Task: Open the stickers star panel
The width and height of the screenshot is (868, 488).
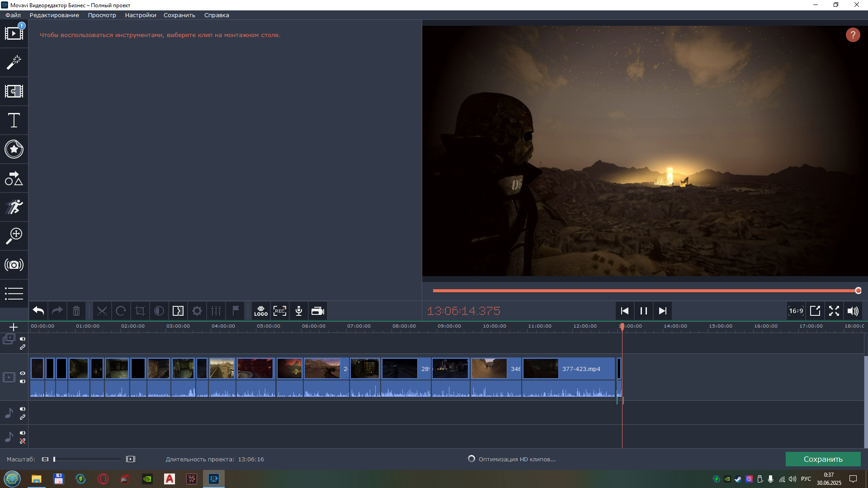Action: tap(14, 149)
